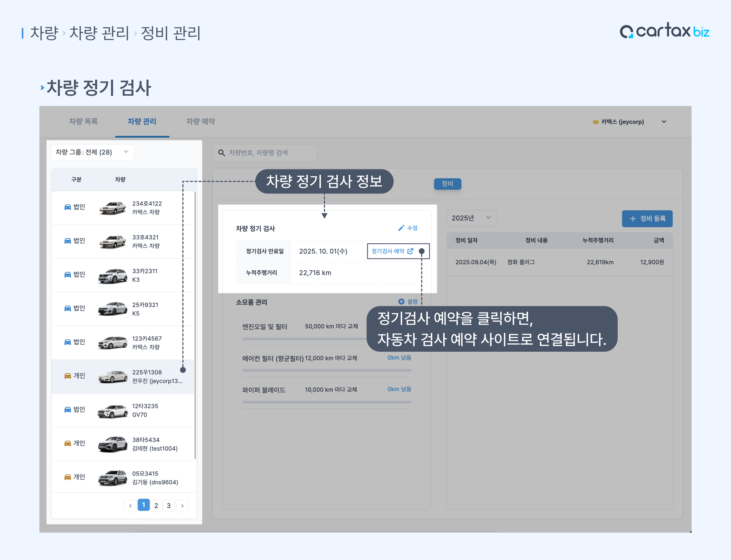Click the next page arrow in pagination
731x560 pixels.
pos(182,506)
